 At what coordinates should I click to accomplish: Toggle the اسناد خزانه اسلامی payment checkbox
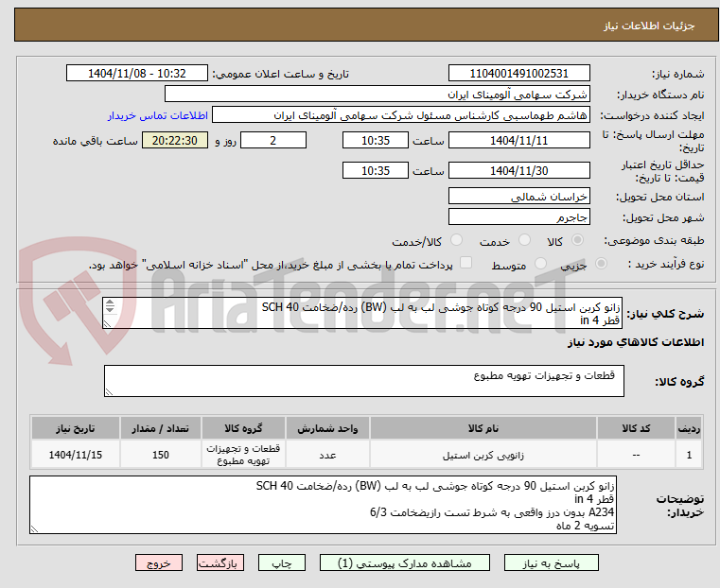466,263
